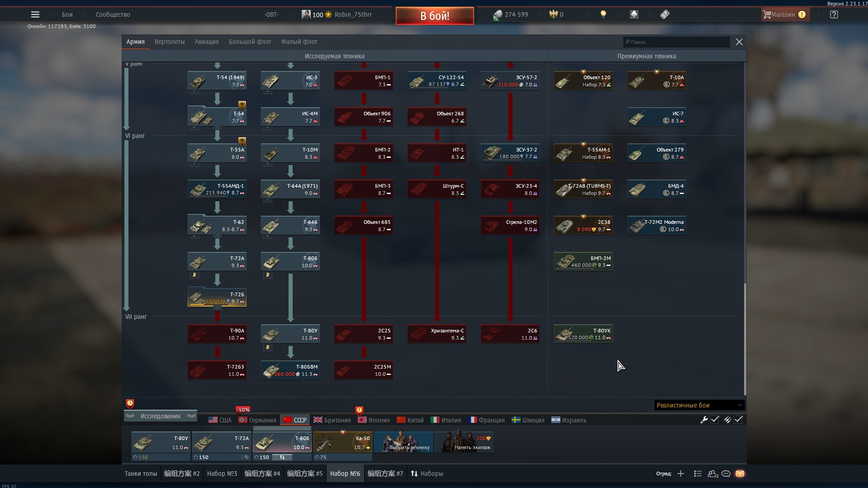This screenshot has width=868, height=488.
Task: Click the -50% discount badge above Германия
Action: tap(243, 410)
